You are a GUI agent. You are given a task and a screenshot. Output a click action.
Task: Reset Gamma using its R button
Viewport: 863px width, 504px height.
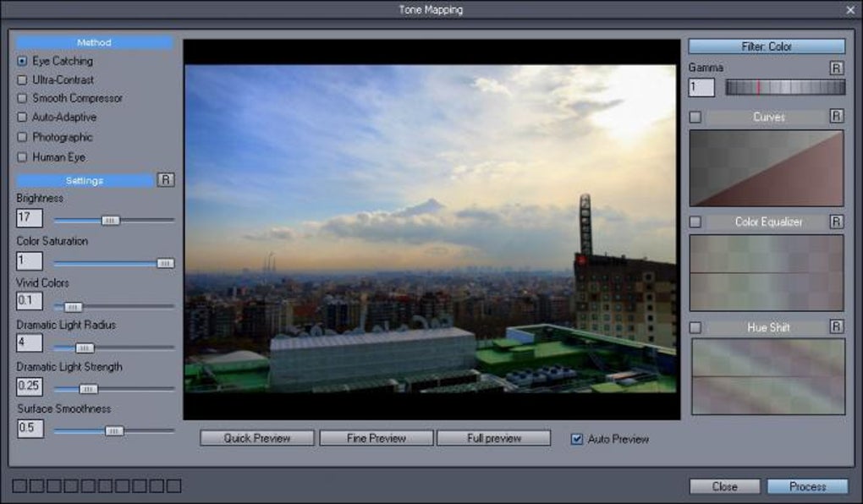(836, 68)
